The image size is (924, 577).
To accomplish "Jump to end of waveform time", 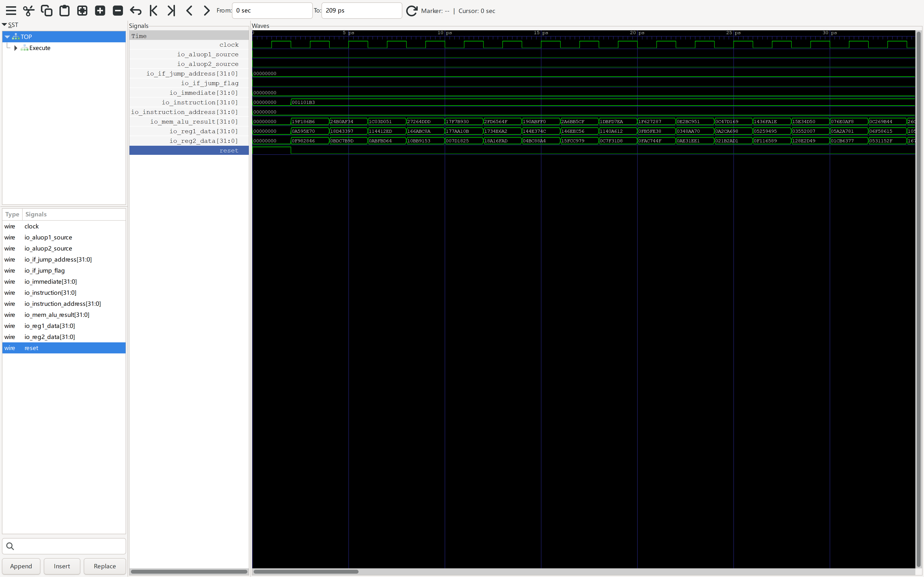I will tap(171, 11).
